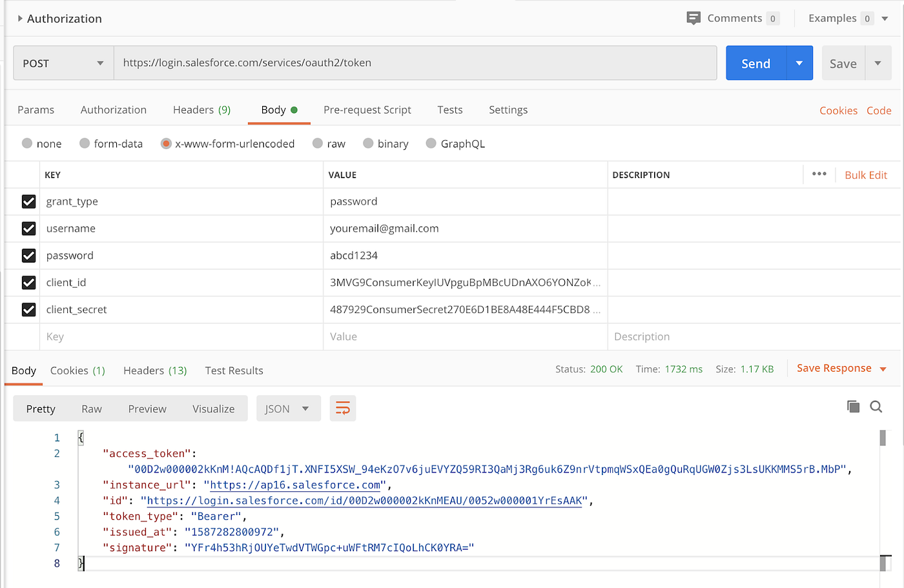The image size is (904, 588).
Task: Open the Code link
Action: 879,110
